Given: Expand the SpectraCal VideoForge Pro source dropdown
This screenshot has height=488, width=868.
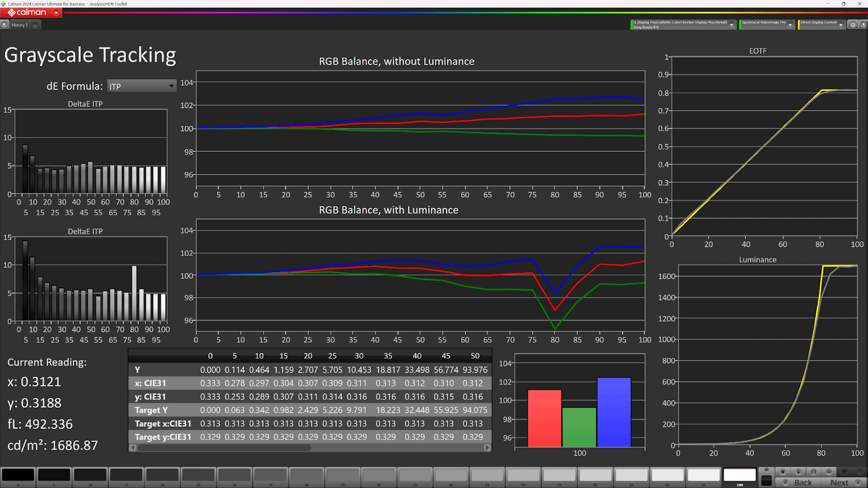Looking at the screenshot, I should point(790,25).
